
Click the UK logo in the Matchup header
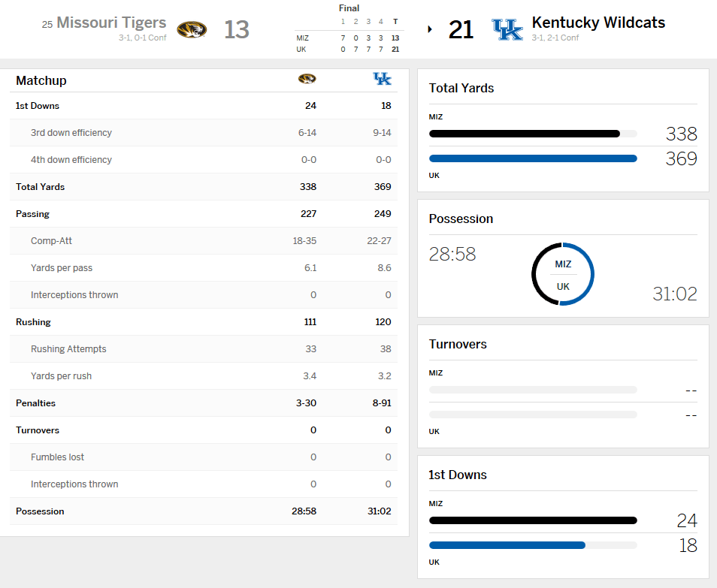tap(383, 78)
